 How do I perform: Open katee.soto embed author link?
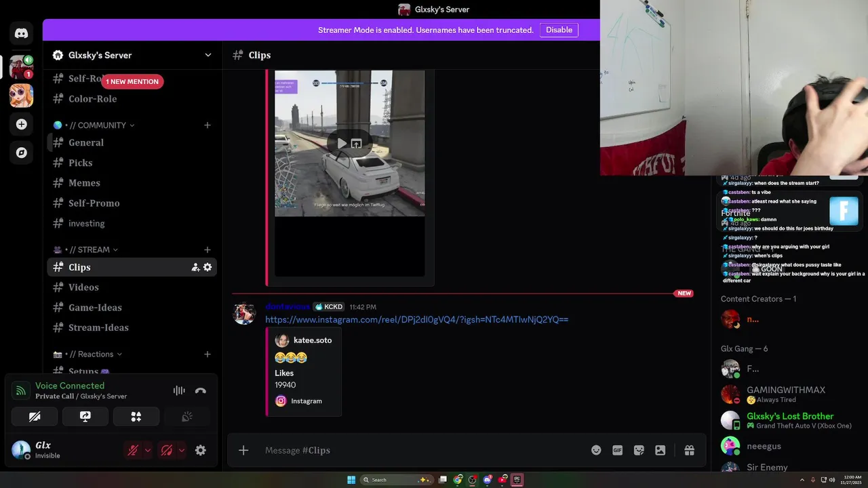[x=313, y=340]
